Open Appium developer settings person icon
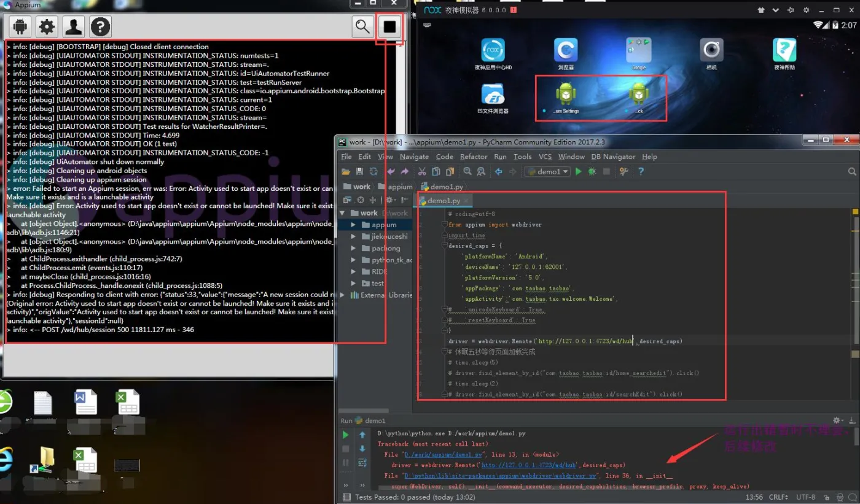Screen dimensions: 860x504 click(74, 26)
